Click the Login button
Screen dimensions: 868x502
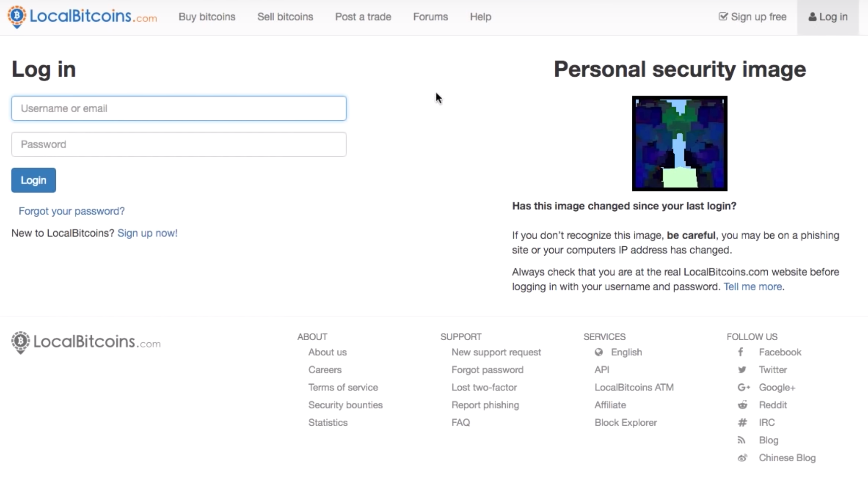point(34,180)
